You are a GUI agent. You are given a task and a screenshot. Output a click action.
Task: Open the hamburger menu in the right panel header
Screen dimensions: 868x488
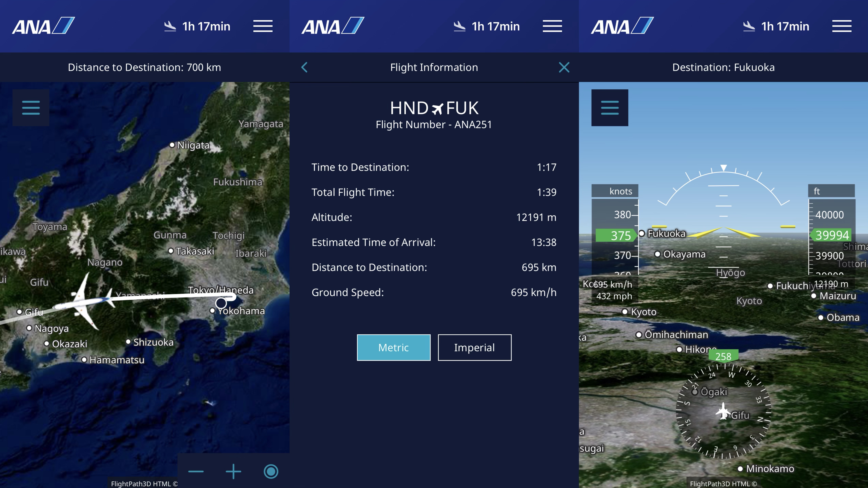click(x=842, y=26)
